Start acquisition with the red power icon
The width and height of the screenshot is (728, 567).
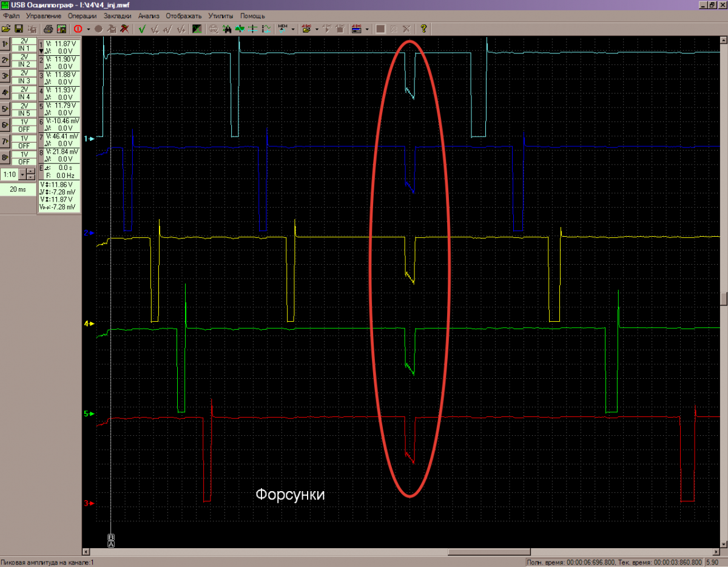click(78, 29)
